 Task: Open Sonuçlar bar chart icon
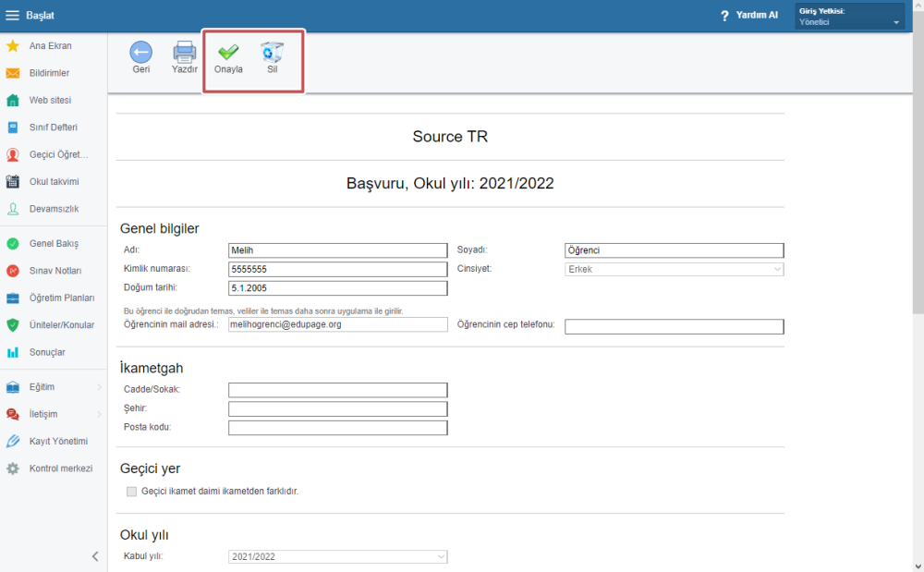point(12,352)
